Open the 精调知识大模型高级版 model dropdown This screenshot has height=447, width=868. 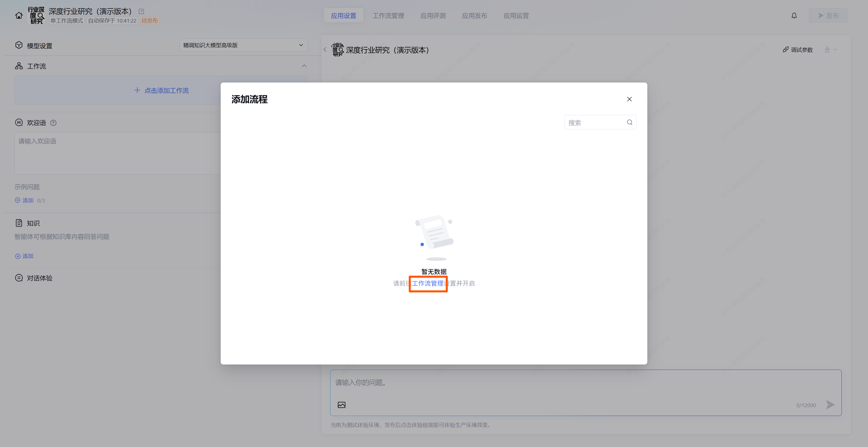[x=243, y=45]
